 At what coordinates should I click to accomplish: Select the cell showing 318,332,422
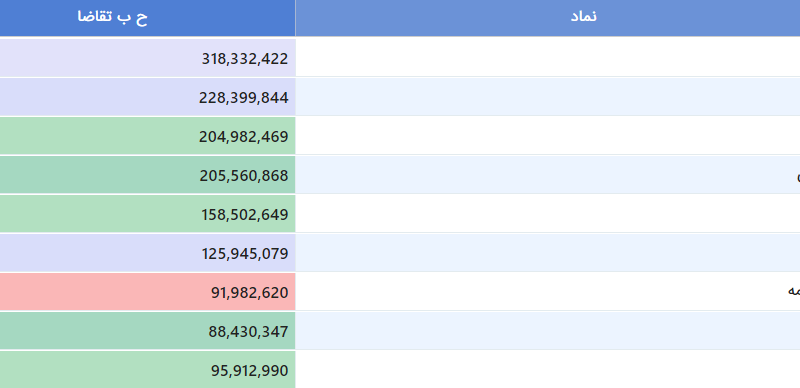[147, 58]
